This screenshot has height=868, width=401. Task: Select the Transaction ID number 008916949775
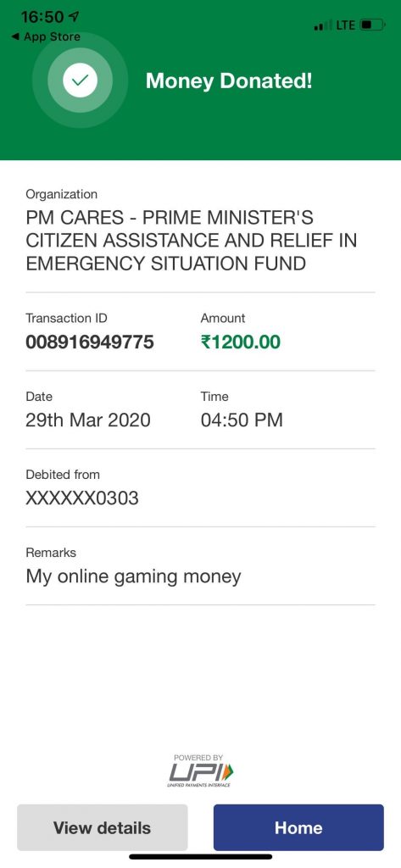[x=90, y=342]
